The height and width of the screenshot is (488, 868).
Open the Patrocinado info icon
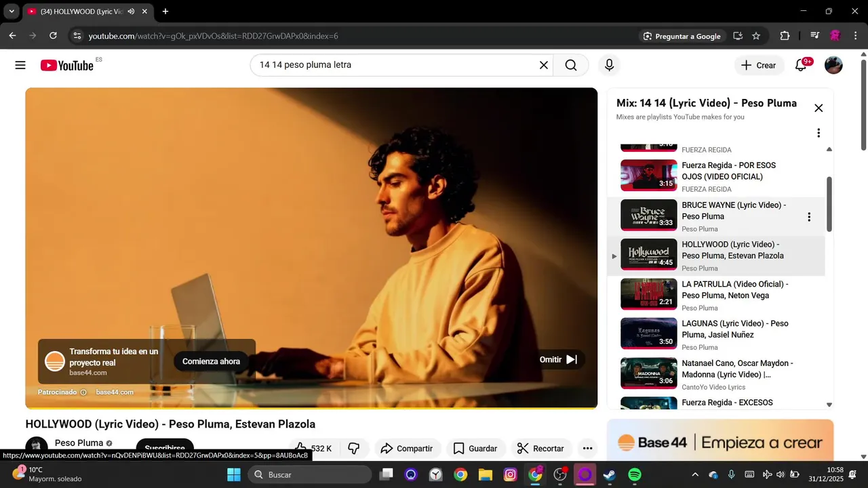[83, 392]
